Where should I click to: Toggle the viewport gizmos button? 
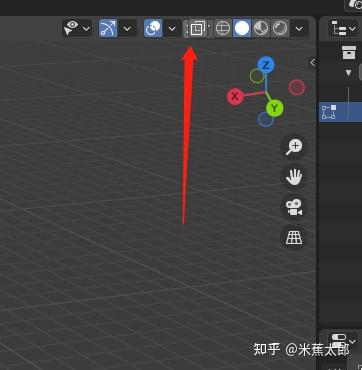[108, 28]
